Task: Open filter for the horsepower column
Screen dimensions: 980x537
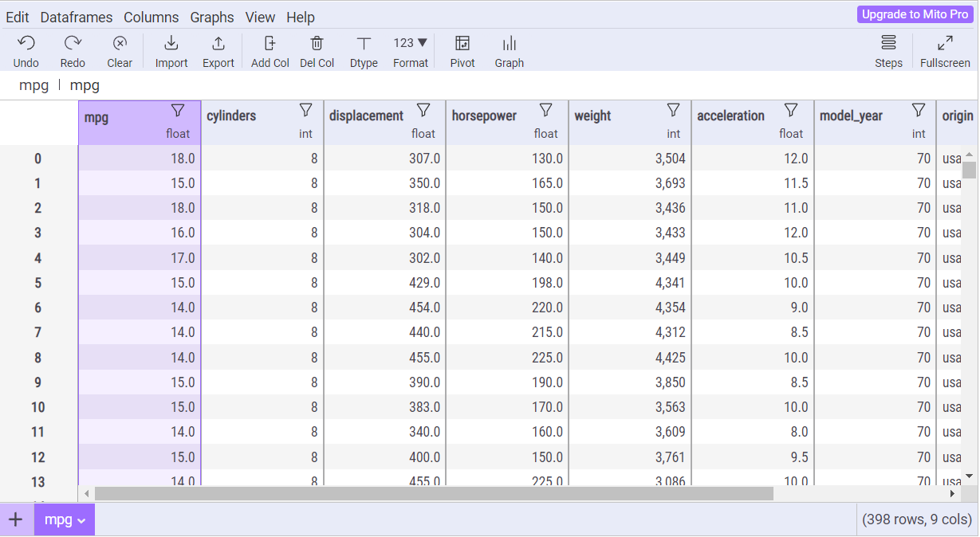Action: click(x=545, y=110)
